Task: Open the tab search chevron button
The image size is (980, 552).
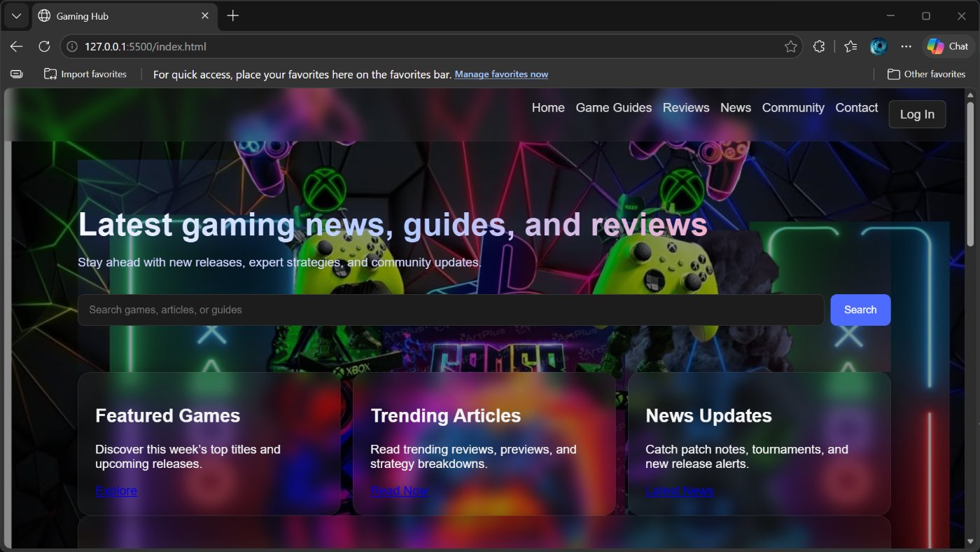Action: [16, 15]
